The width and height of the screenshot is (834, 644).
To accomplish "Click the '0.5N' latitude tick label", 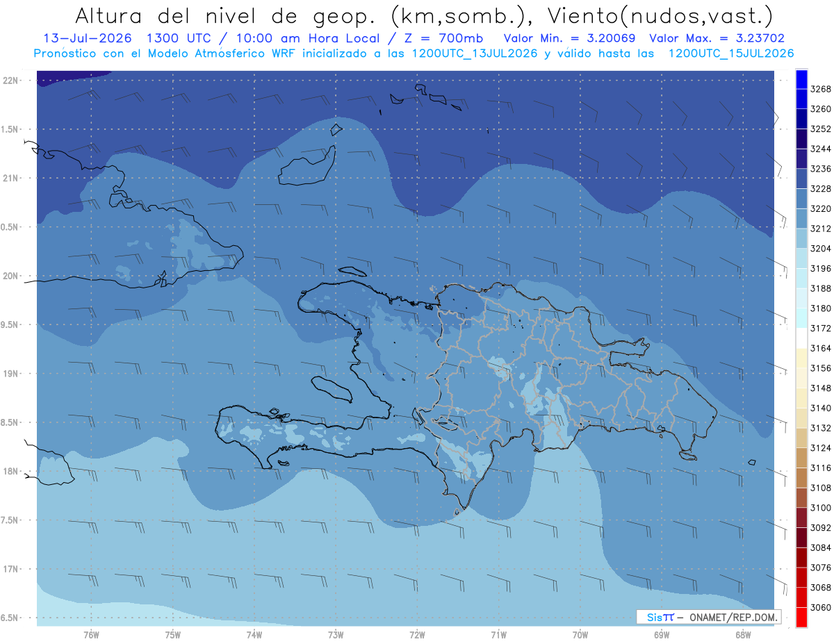I will click(9, 227).
